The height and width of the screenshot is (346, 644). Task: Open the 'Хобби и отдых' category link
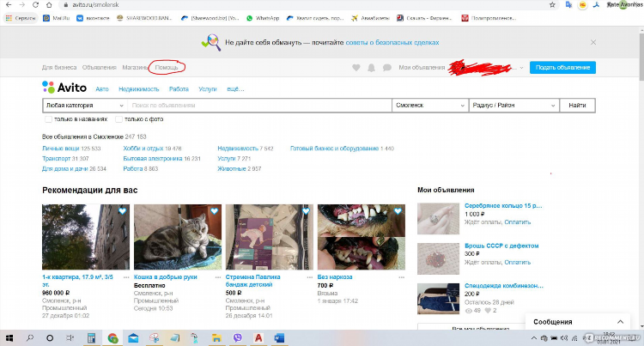tap(143, 149)
